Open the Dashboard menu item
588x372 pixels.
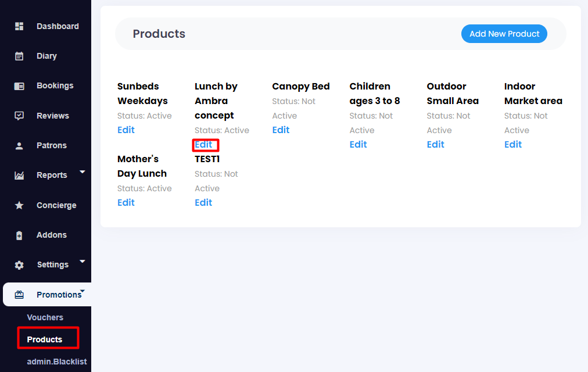click(x=58, y=26)
